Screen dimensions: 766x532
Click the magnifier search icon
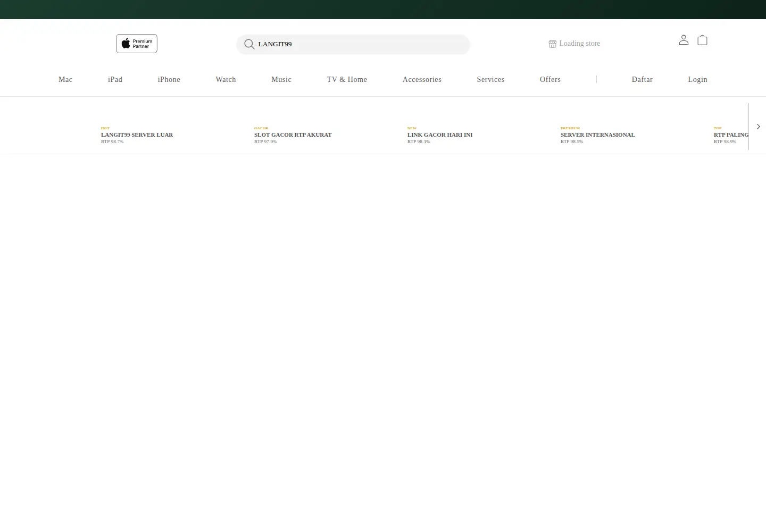249,44
